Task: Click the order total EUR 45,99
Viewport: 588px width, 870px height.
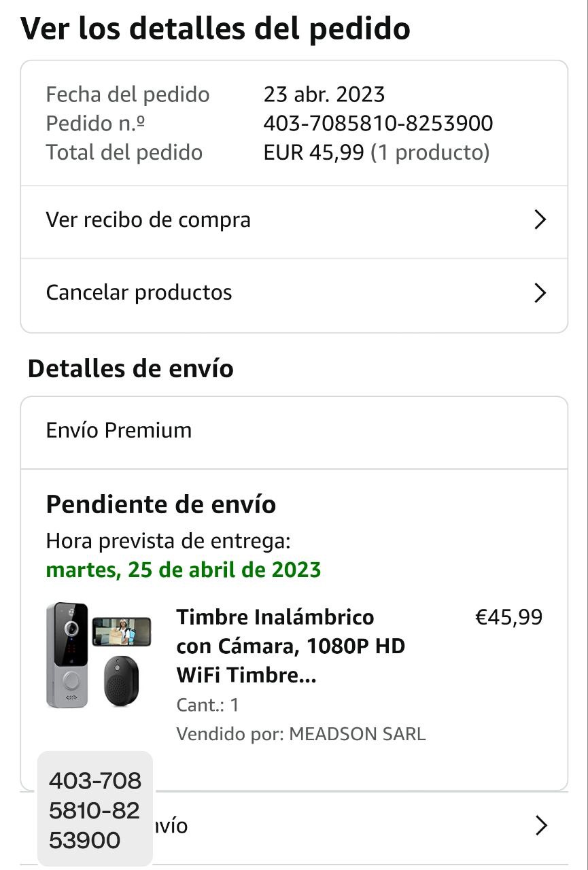Action: pyautogui.click(x=313, y=152)
